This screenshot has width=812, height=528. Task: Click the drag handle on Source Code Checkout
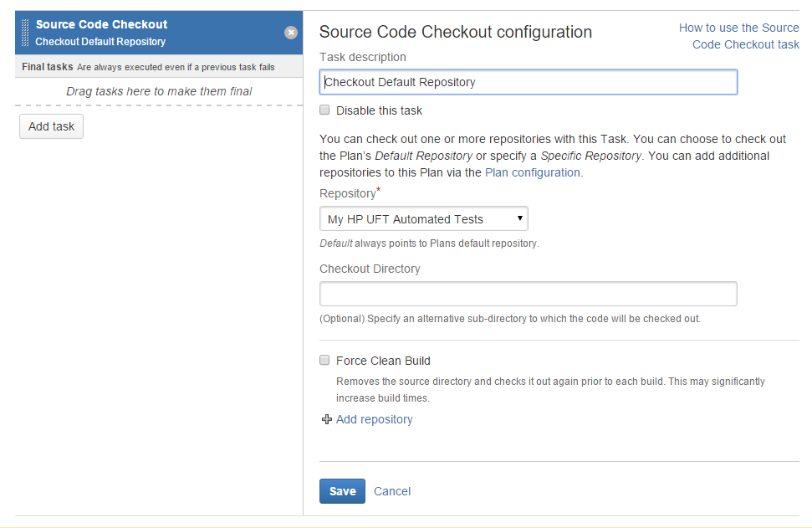point(26,33)
